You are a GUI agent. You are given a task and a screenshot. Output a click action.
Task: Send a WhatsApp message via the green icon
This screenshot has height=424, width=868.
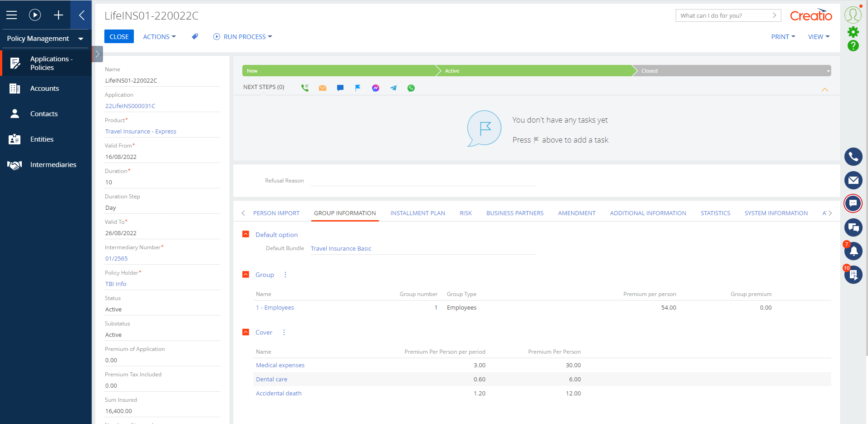tap(411, 88)
